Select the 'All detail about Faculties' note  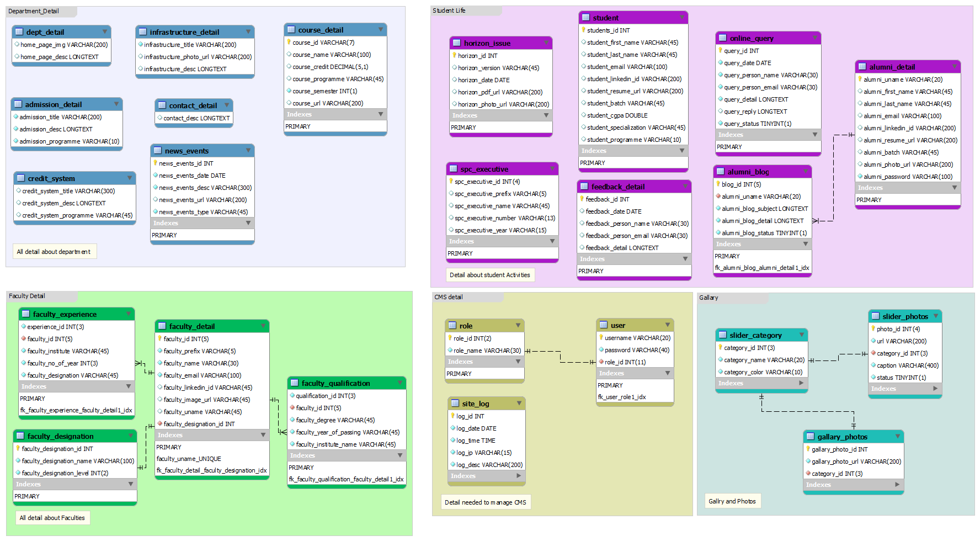click(52, 518)
